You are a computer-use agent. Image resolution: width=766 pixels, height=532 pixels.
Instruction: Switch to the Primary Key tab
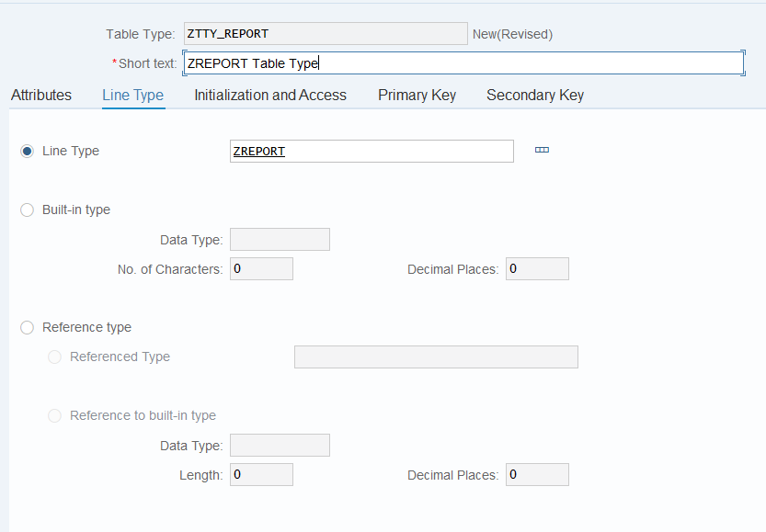tap(417, 95)
